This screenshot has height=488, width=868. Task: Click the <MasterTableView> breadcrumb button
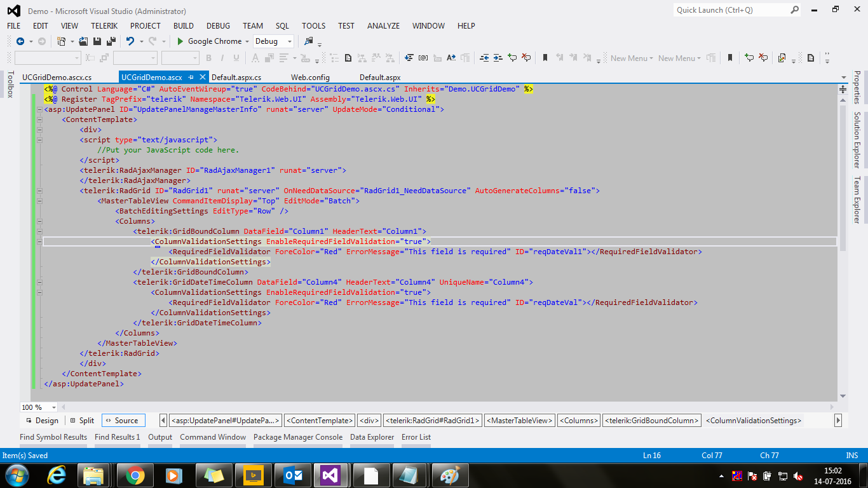[519, 421]
